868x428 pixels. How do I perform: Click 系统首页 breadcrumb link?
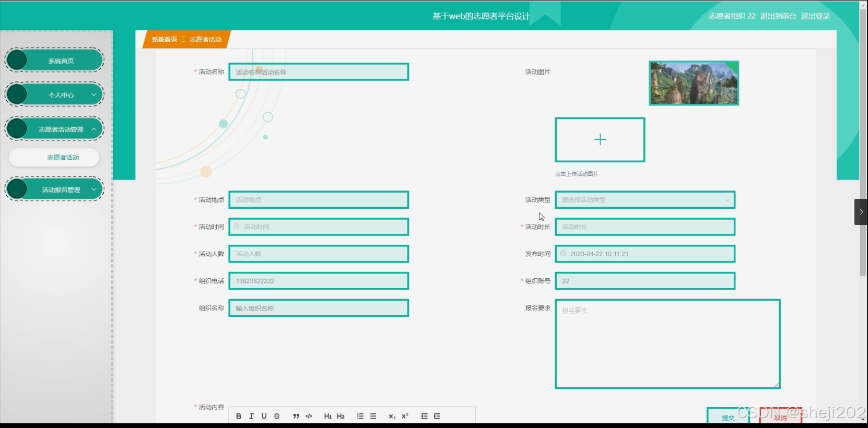(x=165, y=39)
